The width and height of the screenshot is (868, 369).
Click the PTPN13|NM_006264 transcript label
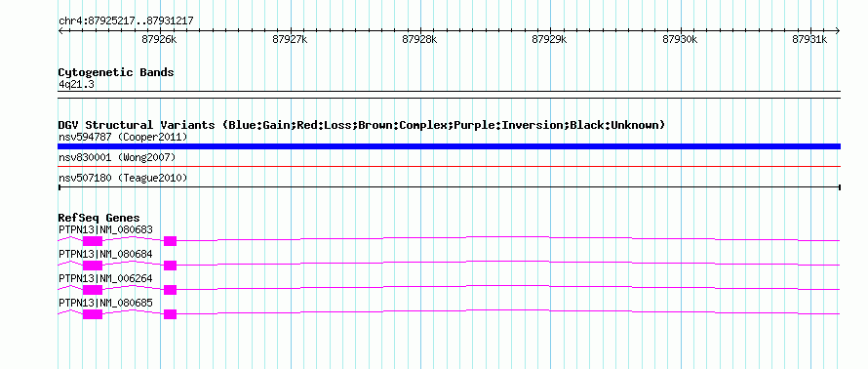(105, 278)
